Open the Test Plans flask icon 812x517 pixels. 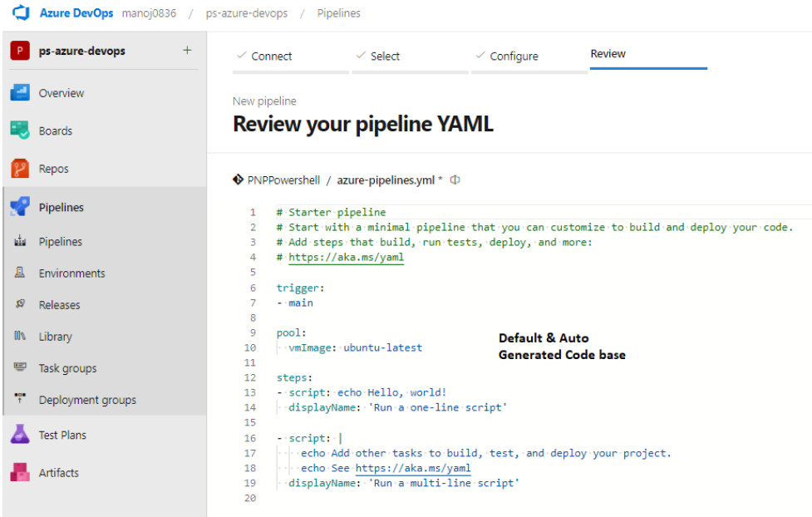(x=20, y=434)
